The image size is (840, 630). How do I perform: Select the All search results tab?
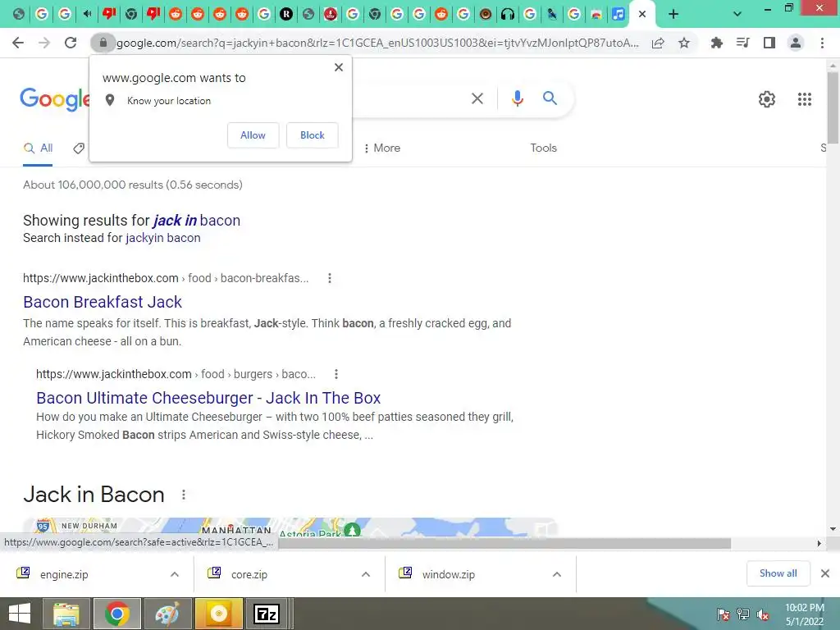[x=38, y=148]
